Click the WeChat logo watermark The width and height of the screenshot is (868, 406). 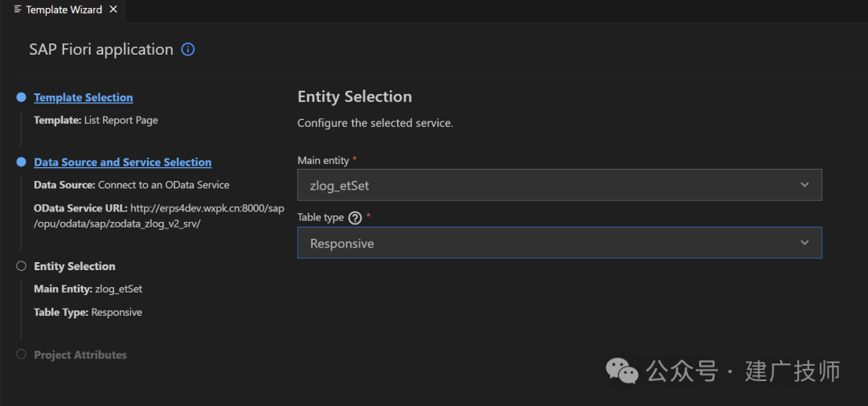[x=622, y=370]
